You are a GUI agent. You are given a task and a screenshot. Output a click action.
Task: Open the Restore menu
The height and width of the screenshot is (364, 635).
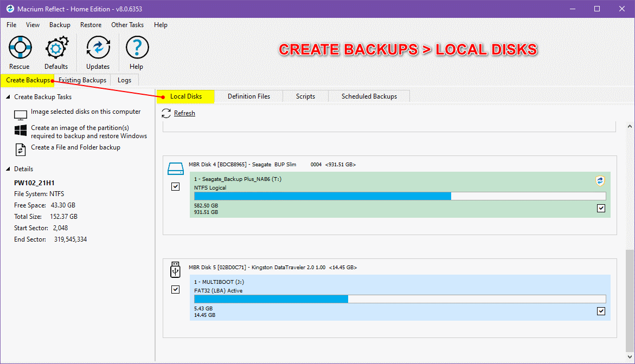[x=91, y=25]
